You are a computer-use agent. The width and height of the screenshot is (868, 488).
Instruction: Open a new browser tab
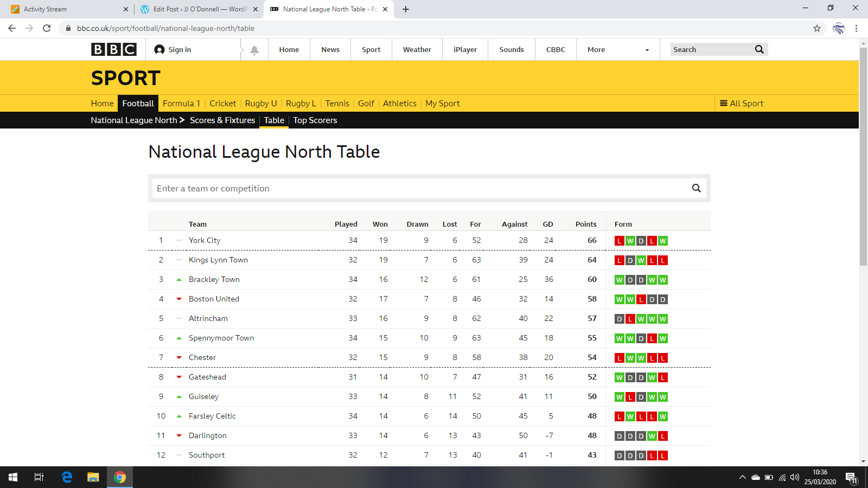tap(406, 9)
